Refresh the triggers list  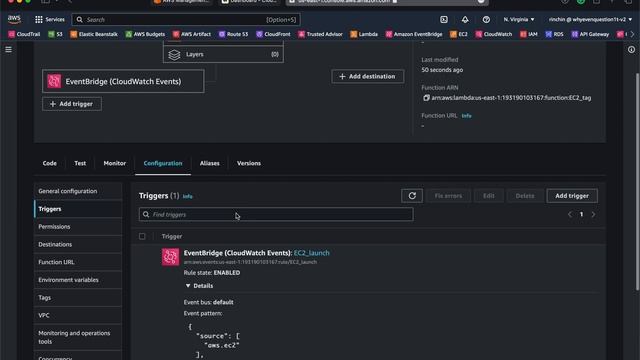tap(412, 196)
